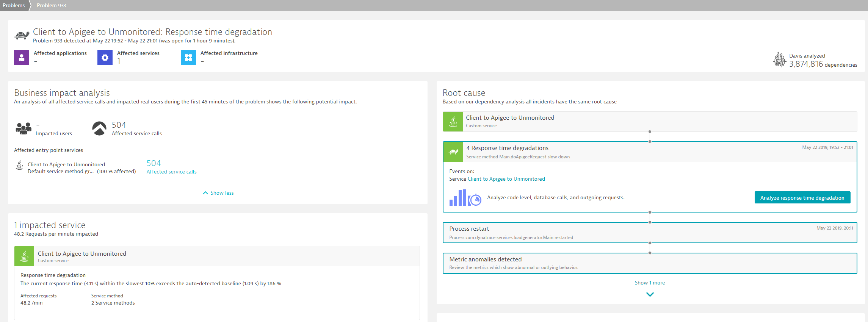The image size is (868, 322).
Task: Open Client to Apigee root cause service card
Action: 650,122
